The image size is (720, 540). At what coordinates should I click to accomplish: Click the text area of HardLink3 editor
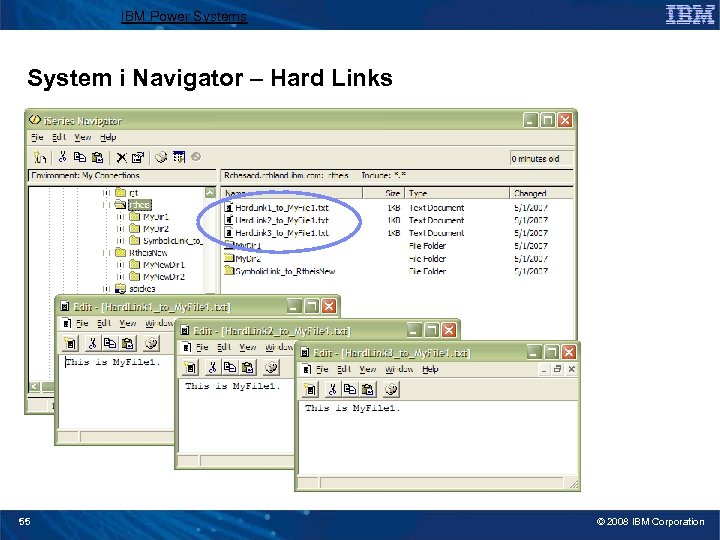[438, 439]
